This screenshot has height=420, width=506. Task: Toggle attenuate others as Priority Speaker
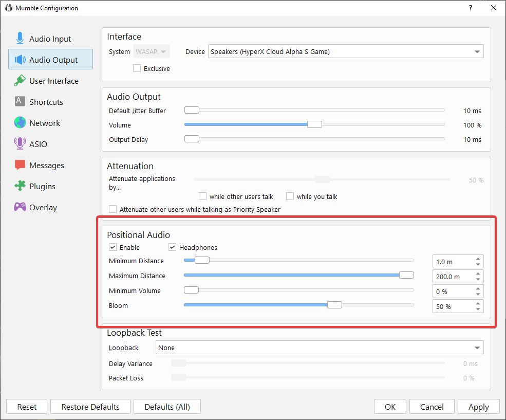pos(113,209)
